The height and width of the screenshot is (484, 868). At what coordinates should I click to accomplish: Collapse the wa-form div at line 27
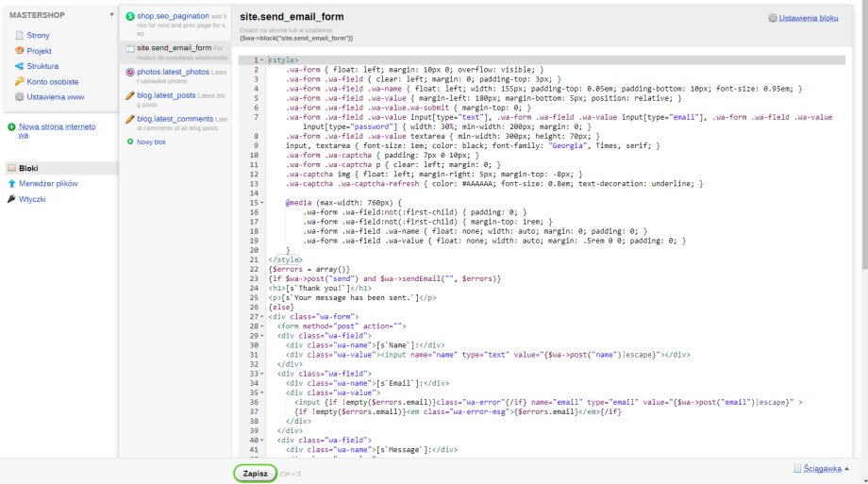[261, 316]
